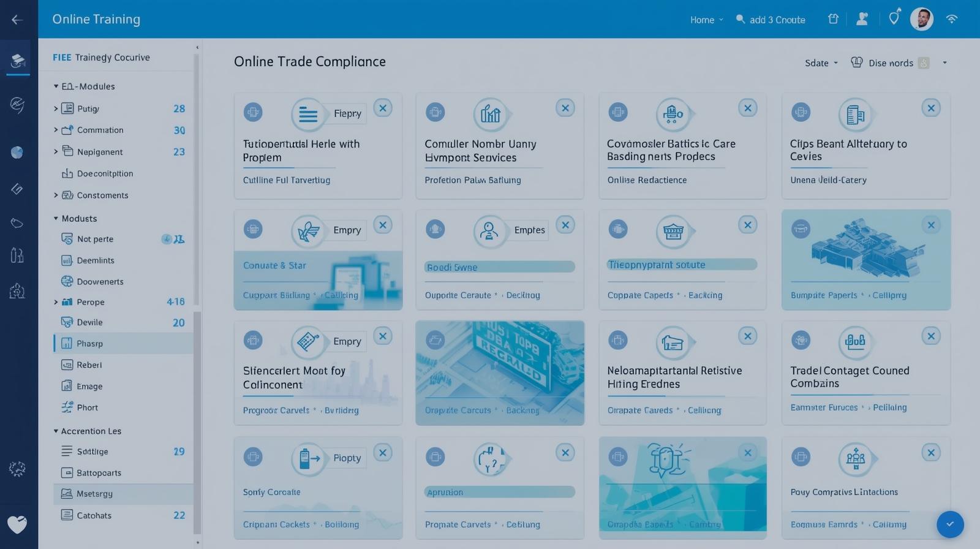Image resolution: width=980 pixels, height=549 pixels.
Task: Click the user profile avatar photo
Action: tap(921, 19)
